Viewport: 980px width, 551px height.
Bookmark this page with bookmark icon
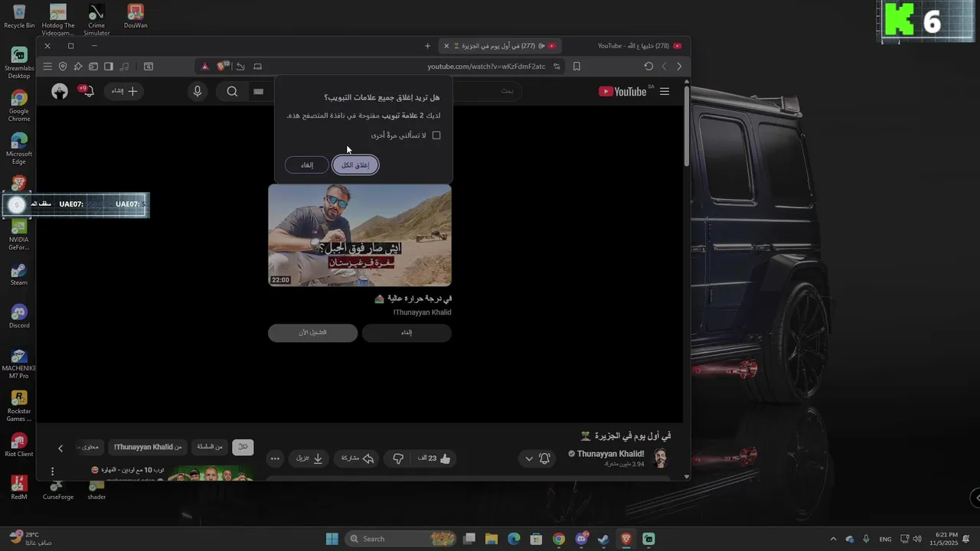coord(577,67)
